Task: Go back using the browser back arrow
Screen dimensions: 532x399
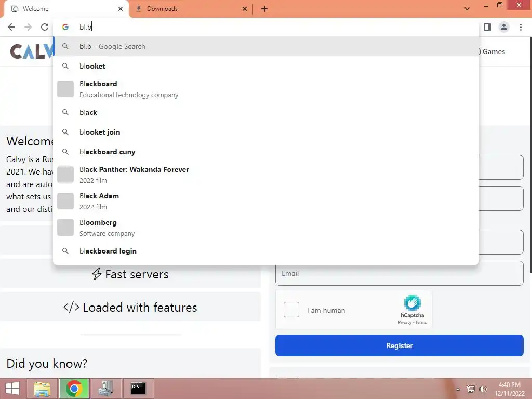Action: 11,27
